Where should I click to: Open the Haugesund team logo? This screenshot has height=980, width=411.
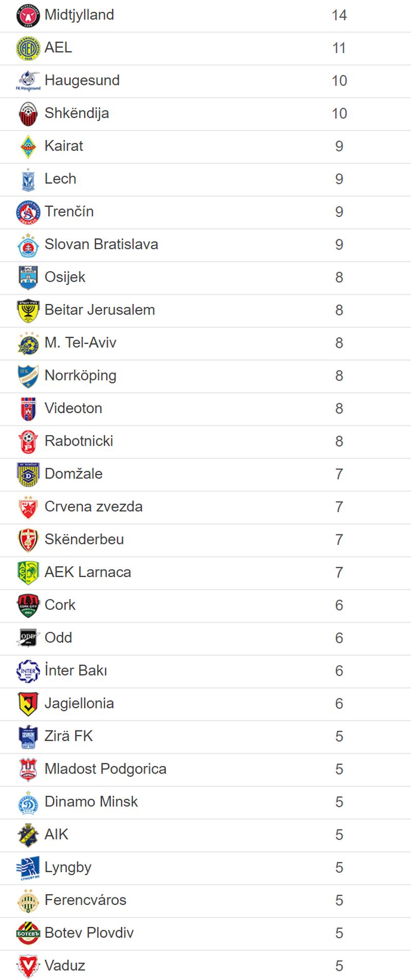[x=28, y=81]
